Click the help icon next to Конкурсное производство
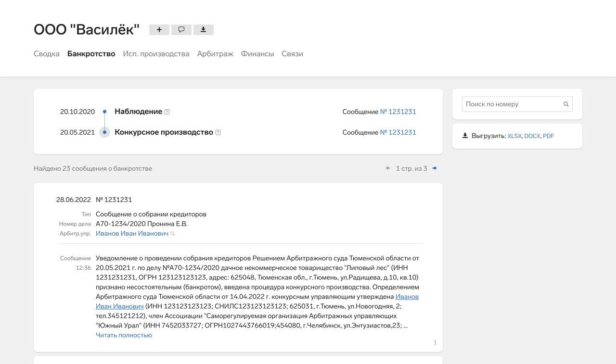616x364 pixels. coord(218,132)
